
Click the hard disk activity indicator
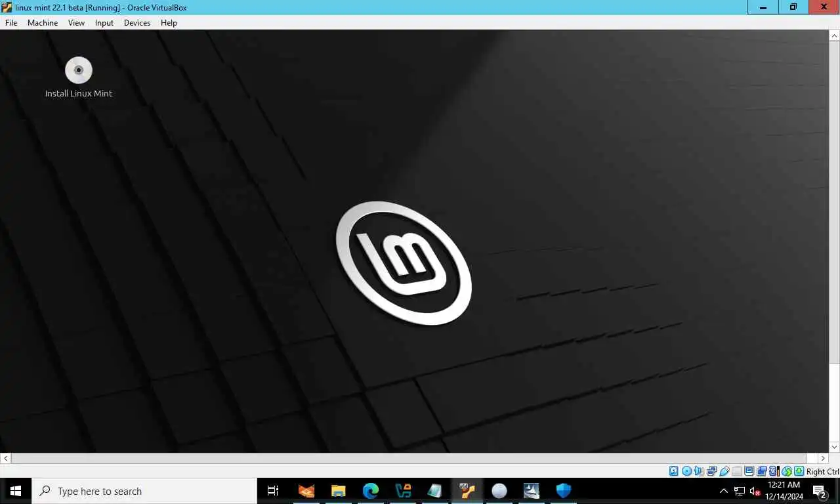pos(673,471)
